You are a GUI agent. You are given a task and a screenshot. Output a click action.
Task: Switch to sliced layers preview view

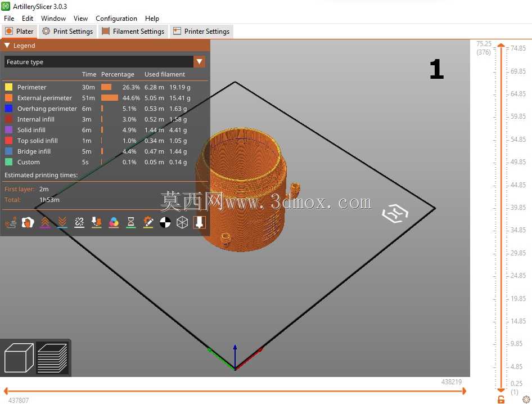[x=52, y=358]
